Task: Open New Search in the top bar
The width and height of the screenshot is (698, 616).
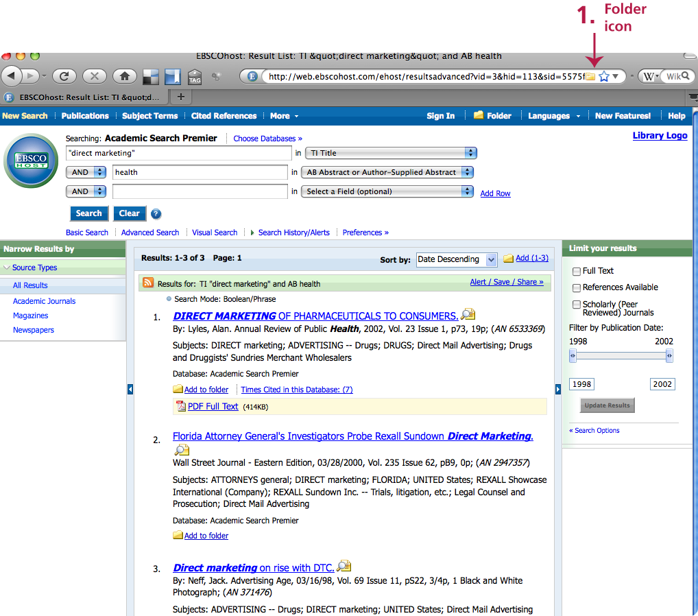Action: [x=25, y=116]
